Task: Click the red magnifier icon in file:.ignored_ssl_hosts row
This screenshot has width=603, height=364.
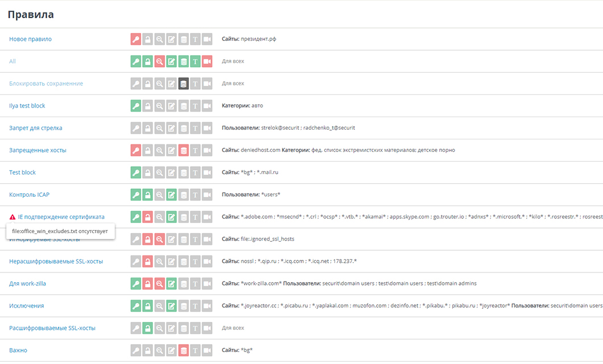Action: pos(160,239)
